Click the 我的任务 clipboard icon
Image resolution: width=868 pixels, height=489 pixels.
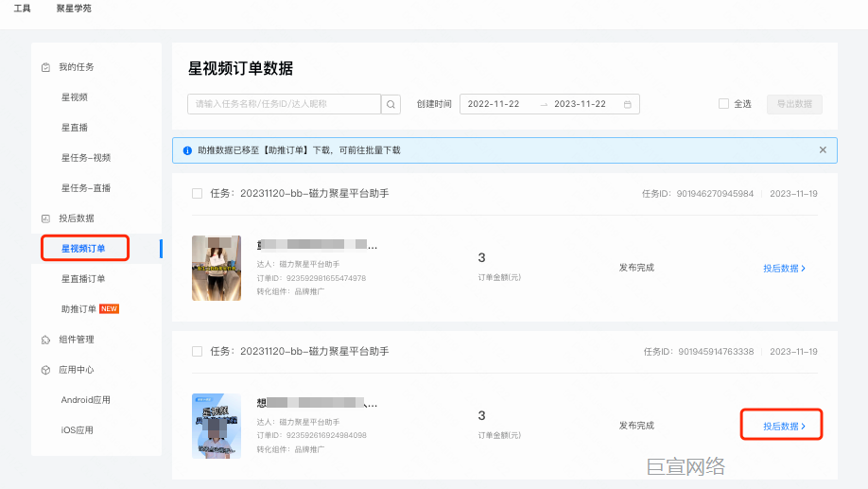tap(46, 67)
